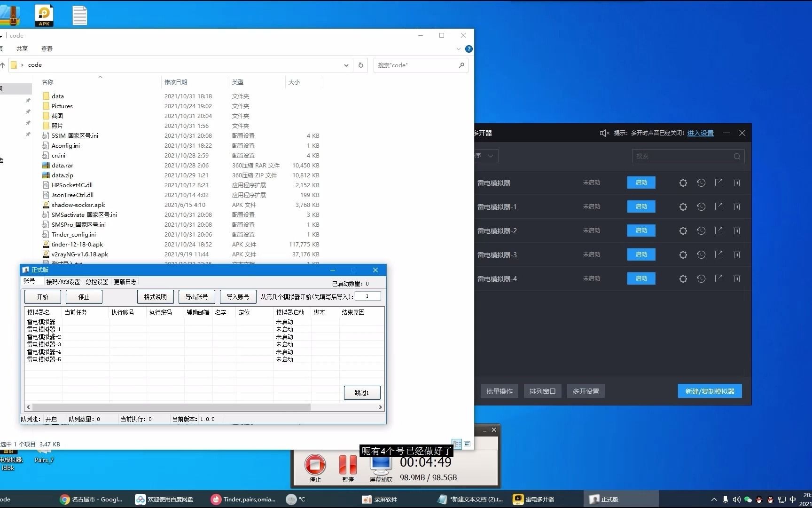Click the 格式说明 button

156,297
